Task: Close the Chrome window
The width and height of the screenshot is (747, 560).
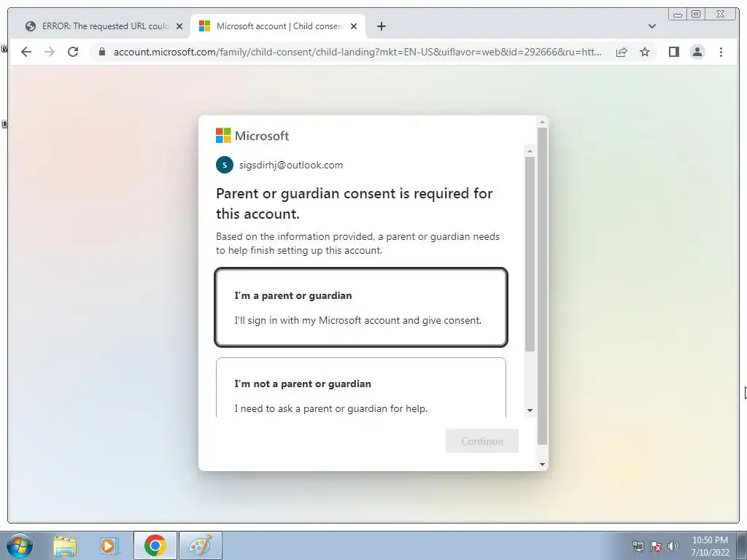Action: 720,15
